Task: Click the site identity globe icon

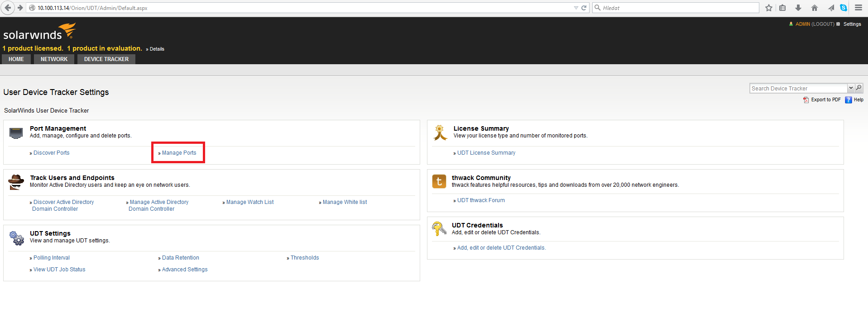Action: [x=32, y=8]
